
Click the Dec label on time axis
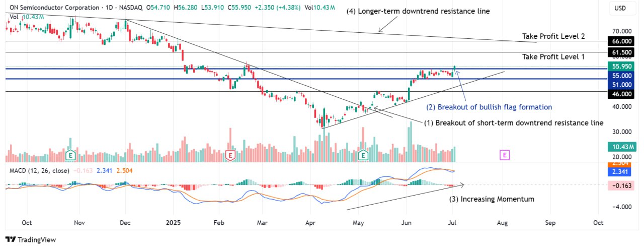click(125, 222)
